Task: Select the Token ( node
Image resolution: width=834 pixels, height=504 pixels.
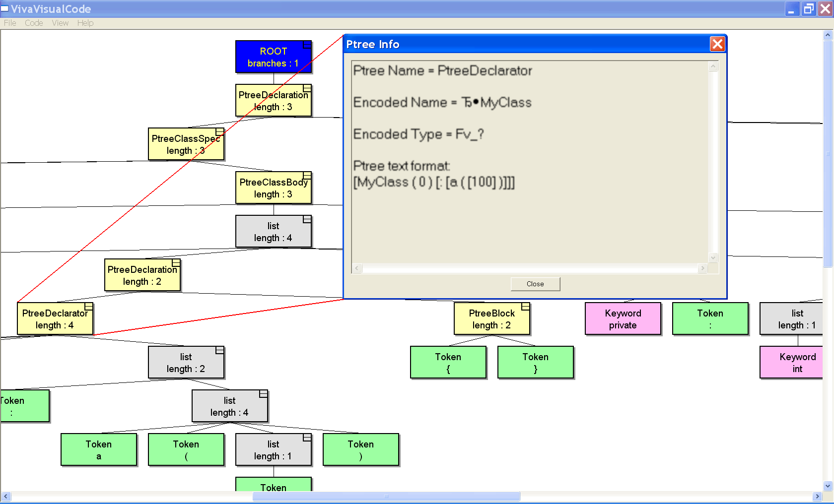Action: coord(186,450)
